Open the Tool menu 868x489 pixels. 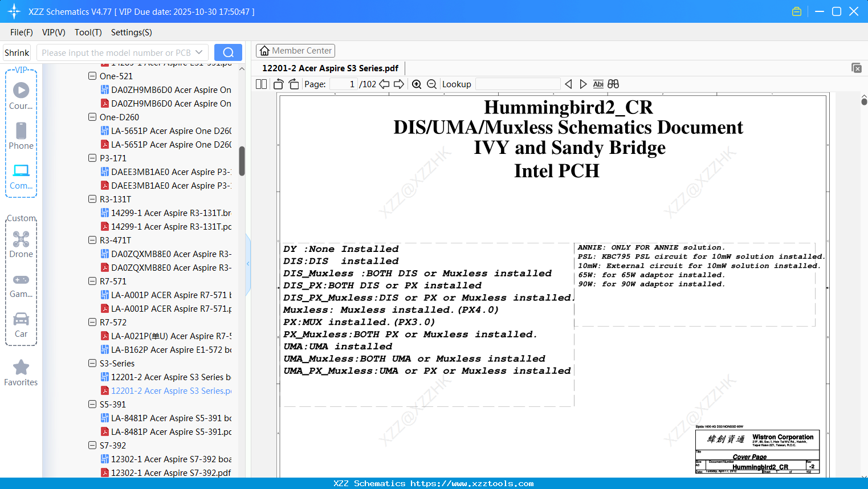click(88, 32)
